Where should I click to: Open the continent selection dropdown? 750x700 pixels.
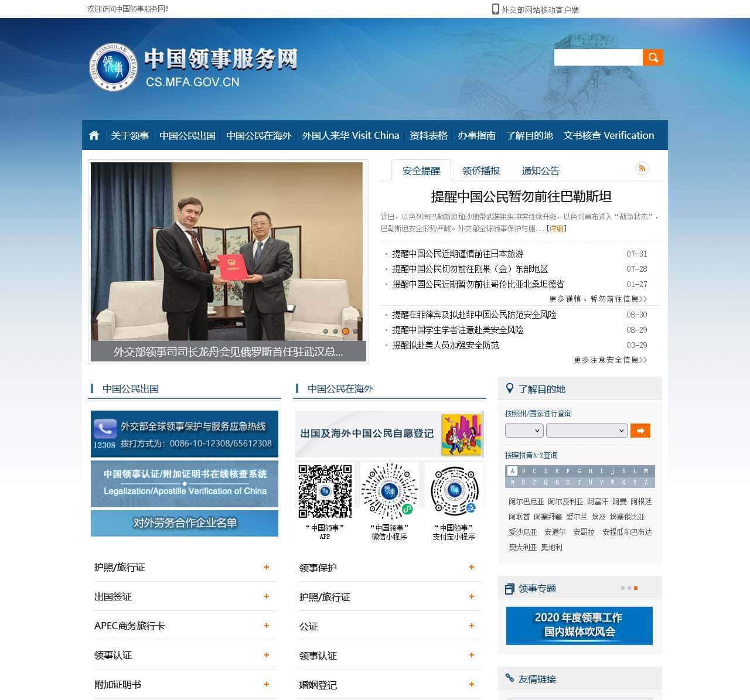(x=524, y=431)
